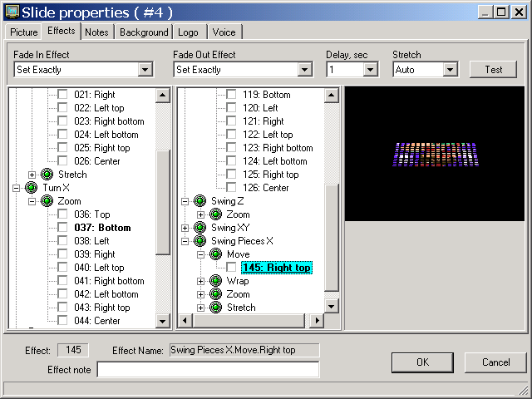Screen dimensions: 532x399
Task: Click the green icon beside Zoom under Swing Pieces X
Action: pyautogui.click(x=216, y=294)
